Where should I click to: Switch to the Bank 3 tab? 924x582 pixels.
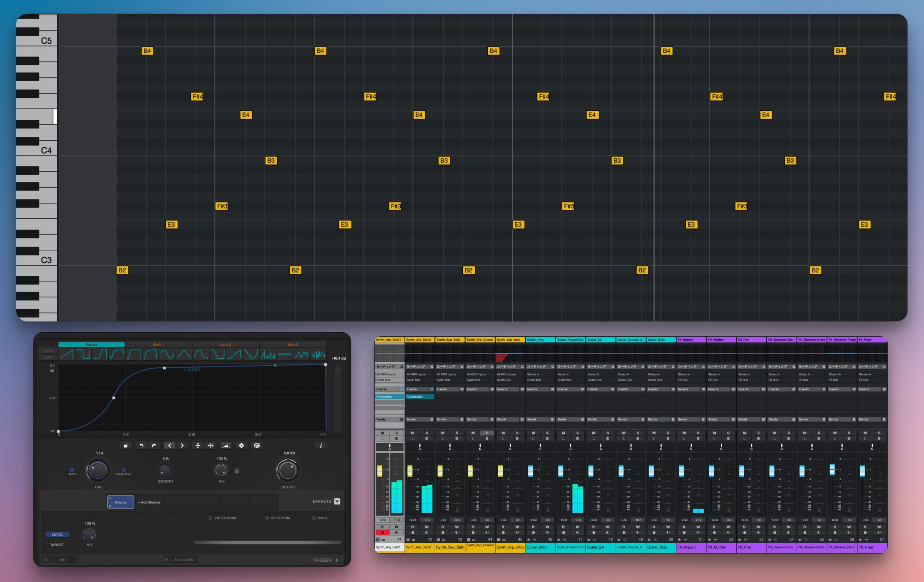click(292, 345)
